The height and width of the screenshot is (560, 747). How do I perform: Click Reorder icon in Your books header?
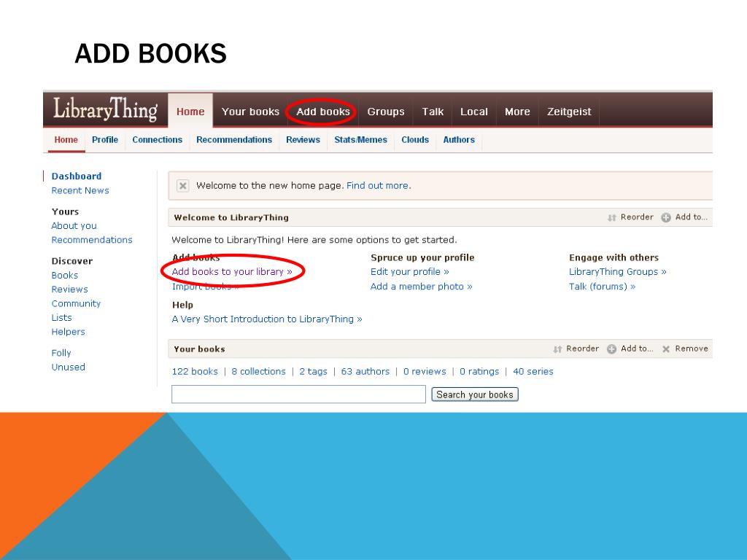(557, 349)
